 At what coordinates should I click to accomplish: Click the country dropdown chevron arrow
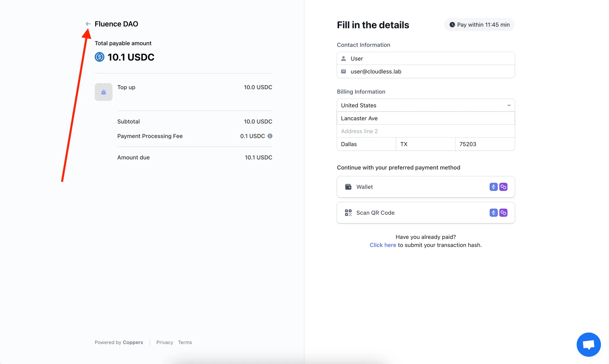pos(509,105)
